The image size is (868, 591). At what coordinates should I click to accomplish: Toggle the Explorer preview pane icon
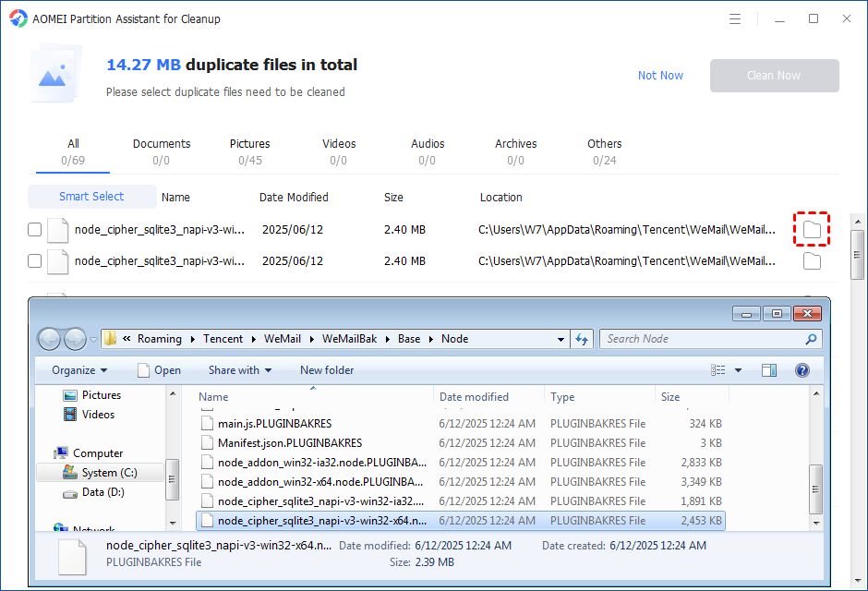769,370
